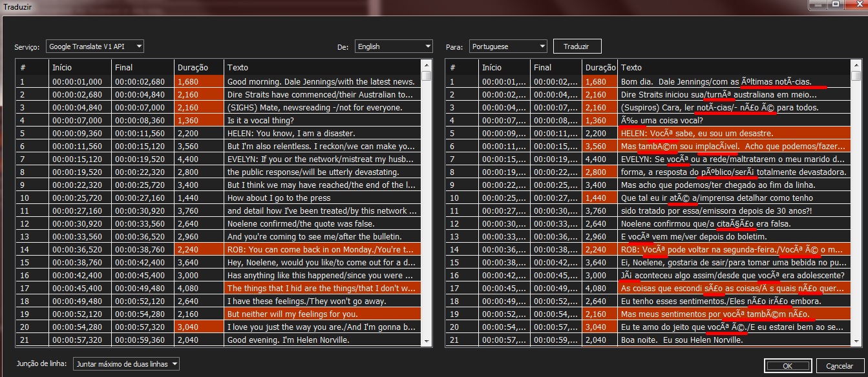Screen dimensions: 868x377
Task: Dismiss the dialog via the Cancelar button
Action: (838, 365)
